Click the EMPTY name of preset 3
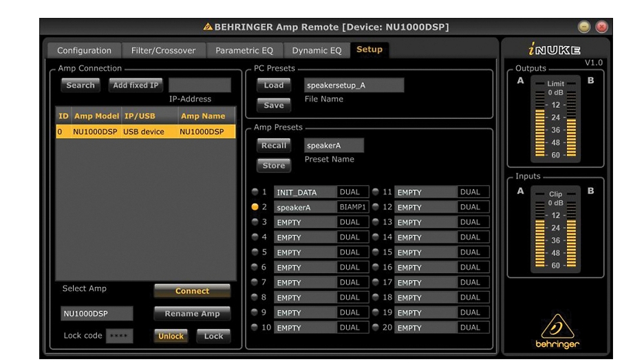 pos(305,222)
